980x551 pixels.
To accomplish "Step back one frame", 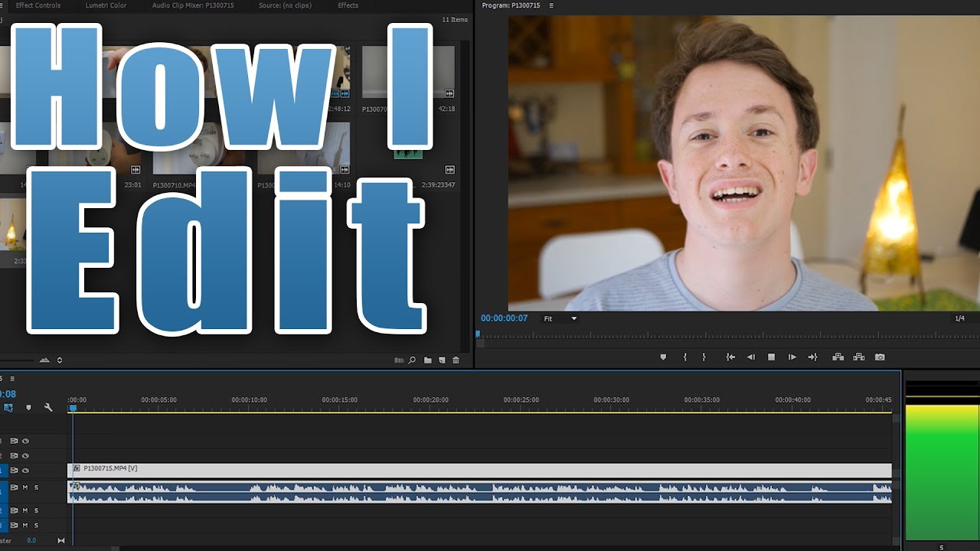I will (x=751, y=357).
